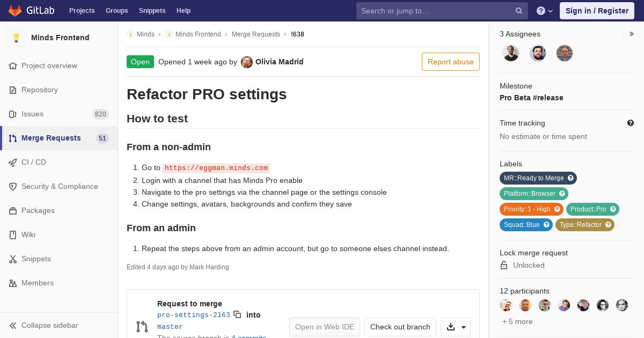Show the 5 more participants
This screenshot has width=644, height=338.
[x=517, y=321]
